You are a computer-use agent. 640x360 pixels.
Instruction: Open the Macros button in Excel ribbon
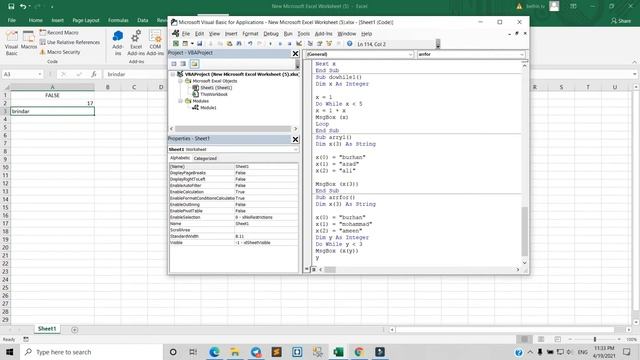(29, 41)
